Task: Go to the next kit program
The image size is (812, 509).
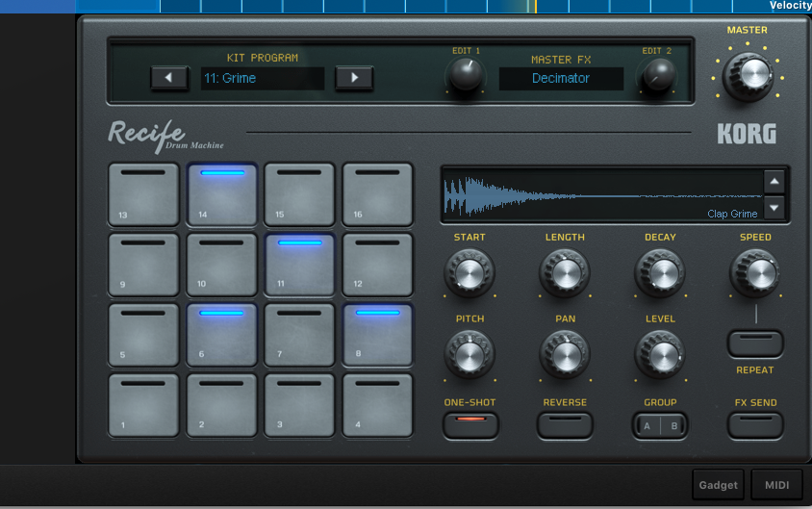Action: [x=354, y=78]
